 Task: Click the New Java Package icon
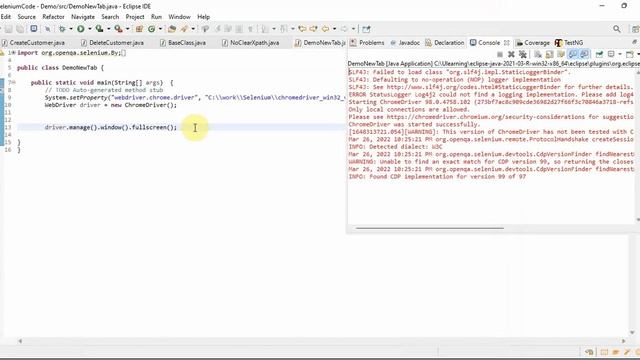click(x=139, y=29)
